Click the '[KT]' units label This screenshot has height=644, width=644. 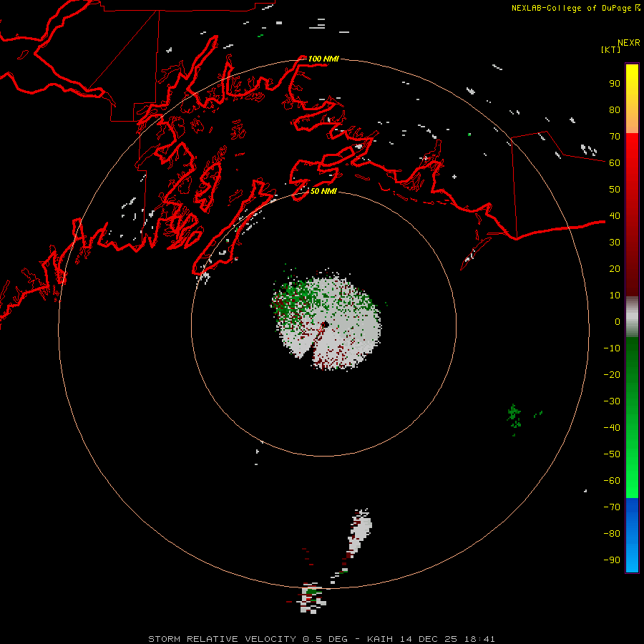[611, 49]
